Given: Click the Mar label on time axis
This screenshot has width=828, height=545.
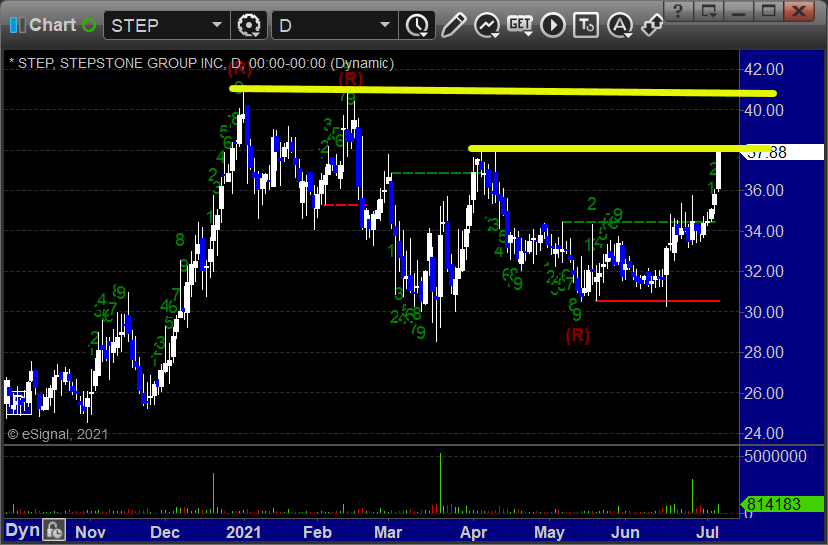Looking at the screenshot, I should pos(388,532).
